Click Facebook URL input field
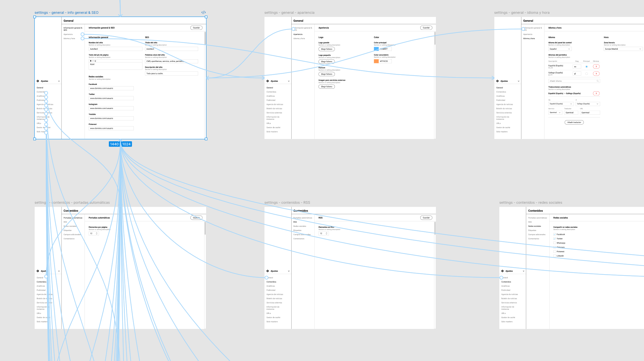 pyautogui.click(x=111, y=88)
